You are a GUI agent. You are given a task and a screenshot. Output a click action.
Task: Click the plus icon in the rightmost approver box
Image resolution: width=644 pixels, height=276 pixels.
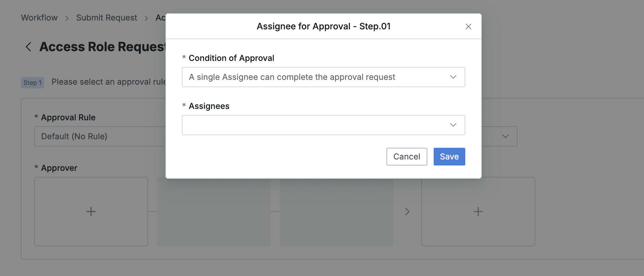coord(478,212)
